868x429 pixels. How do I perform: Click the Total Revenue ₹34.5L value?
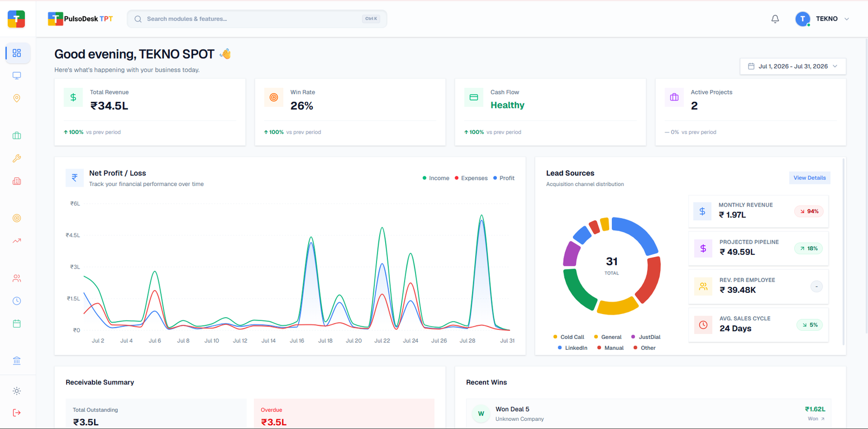(109, 106)
